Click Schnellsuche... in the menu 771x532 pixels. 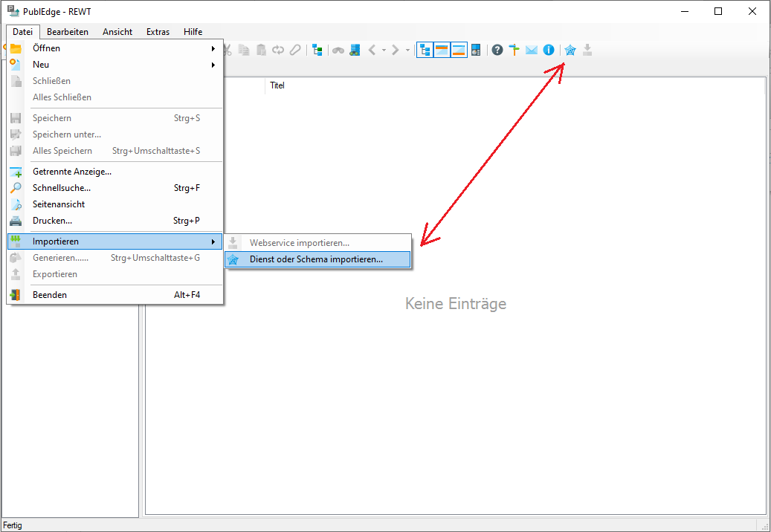62,188
